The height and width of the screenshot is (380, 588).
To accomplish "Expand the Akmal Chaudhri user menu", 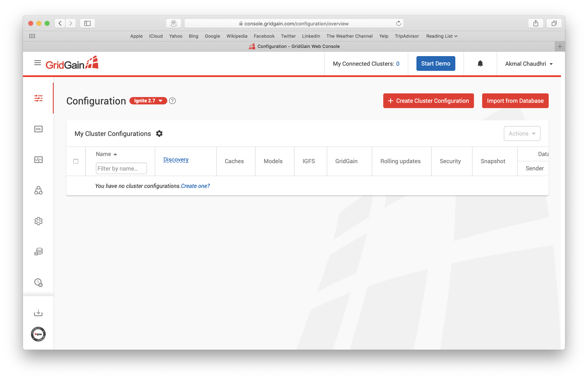I will point(528,63).
